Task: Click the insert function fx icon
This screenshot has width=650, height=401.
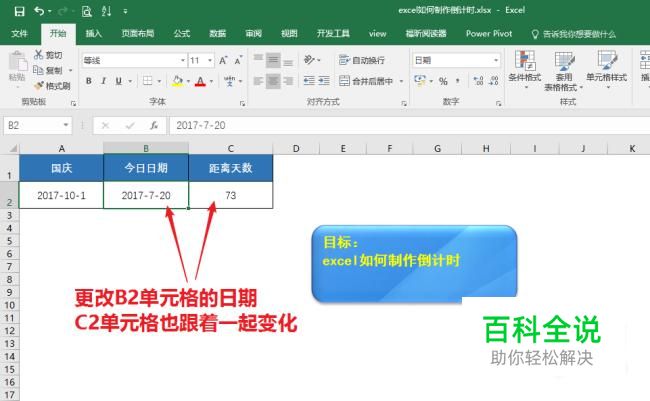Action: [154, 125]
